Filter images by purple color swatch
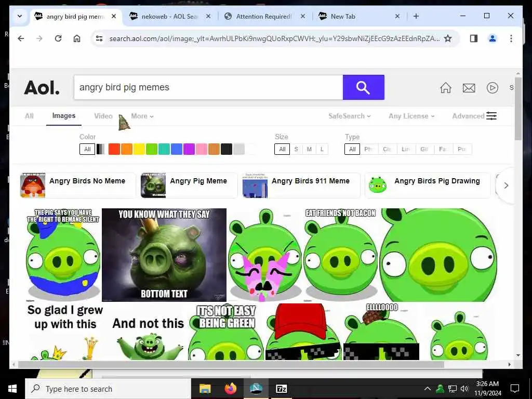The image size is (532, 399). (189, 149)
